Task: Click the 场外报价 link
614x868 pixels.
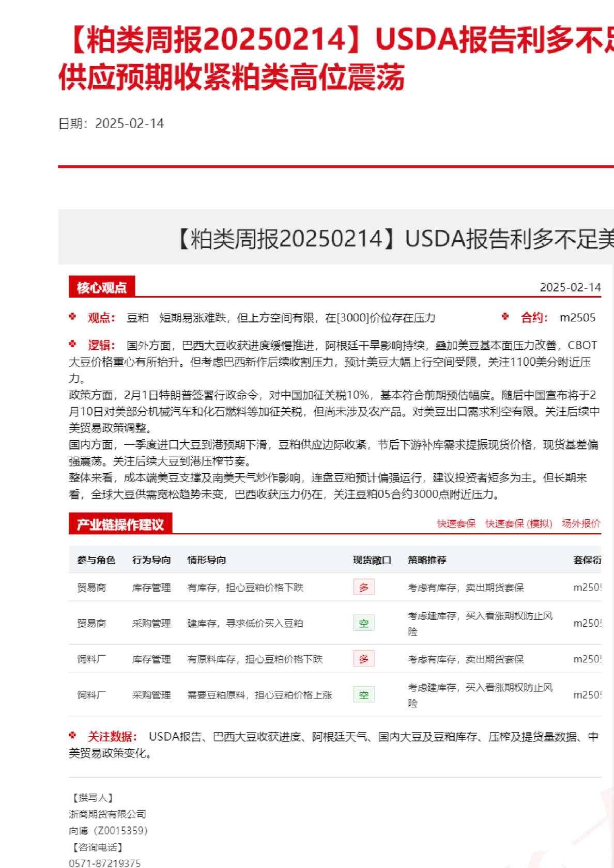Action: pos(581,523)
